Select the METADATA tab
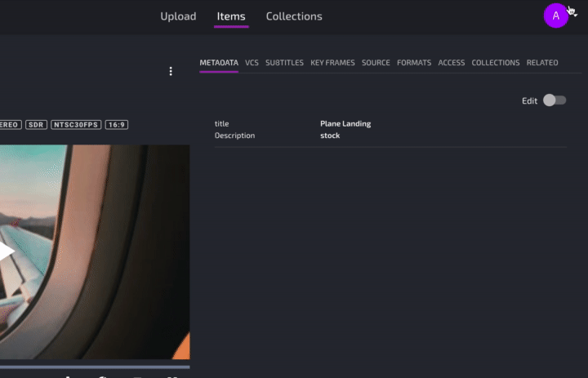Image resolution: width=588 pixels, height=378 pixels. pos(219,63)
